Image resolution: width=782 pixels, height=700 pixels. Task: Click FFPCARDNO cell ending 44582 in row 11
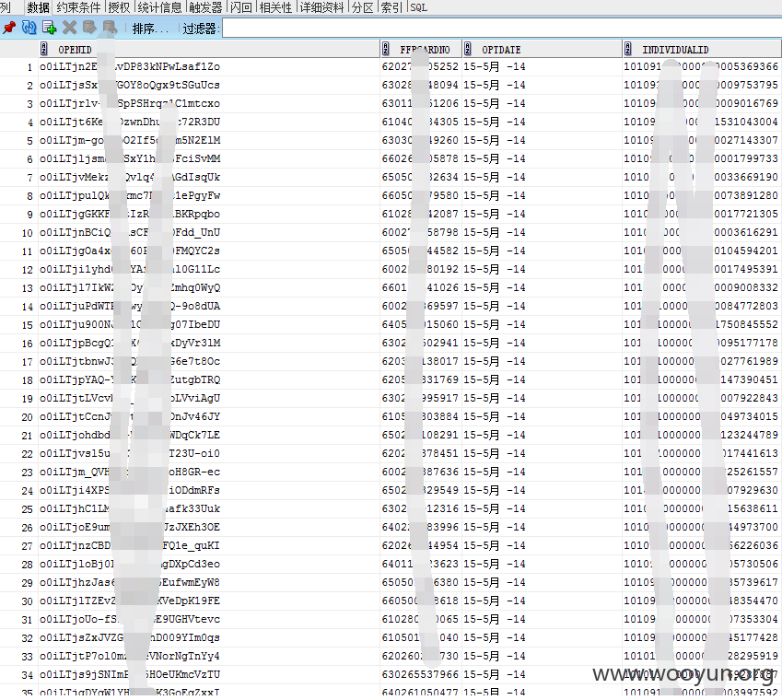tap(421, 251)
